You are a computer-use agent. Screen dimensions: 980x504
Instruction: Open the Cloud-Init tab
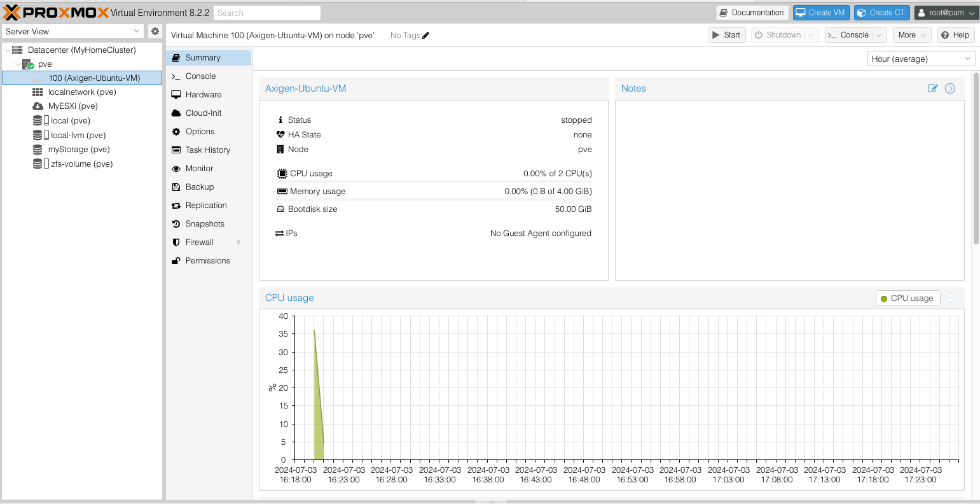pyautogui.click(x=209, y=113)
